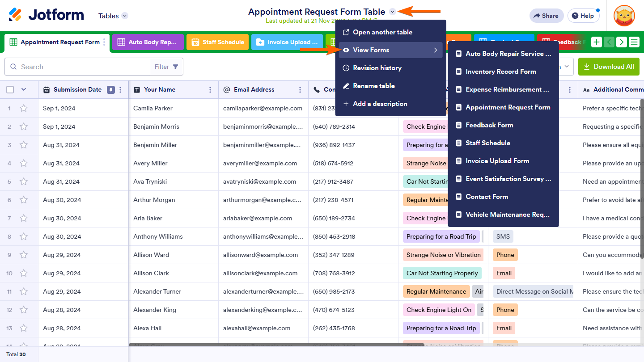Open the Email Address column three-dot menu

click(x=300, y=90)
